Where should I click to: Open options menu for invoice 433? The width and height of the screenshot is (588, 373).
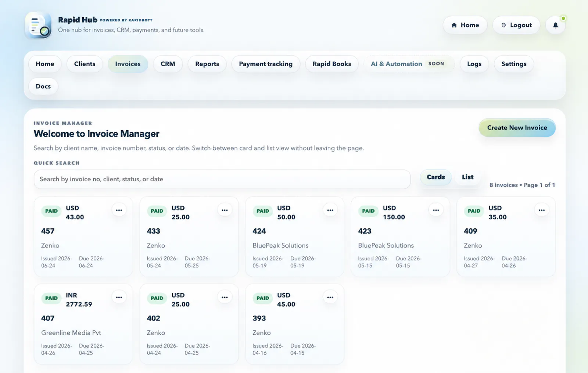(225, 210)
